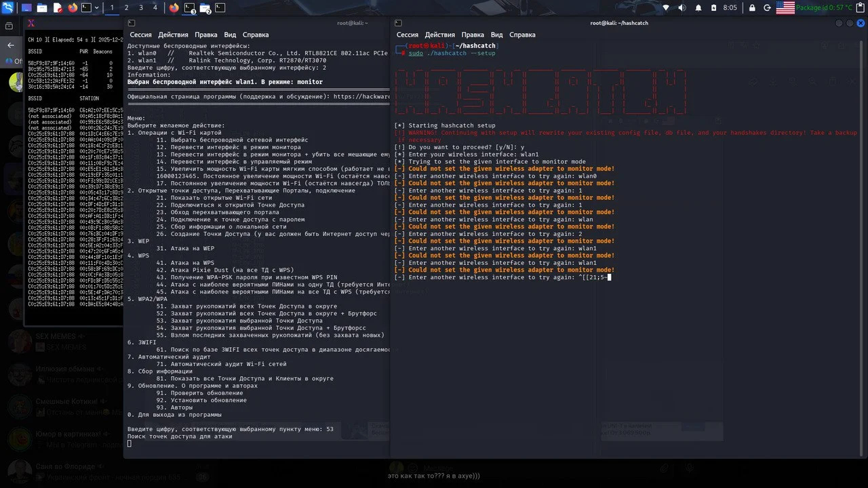
Task: Click the network Wi-Fi indicator in tray
Action: point(666,8)
